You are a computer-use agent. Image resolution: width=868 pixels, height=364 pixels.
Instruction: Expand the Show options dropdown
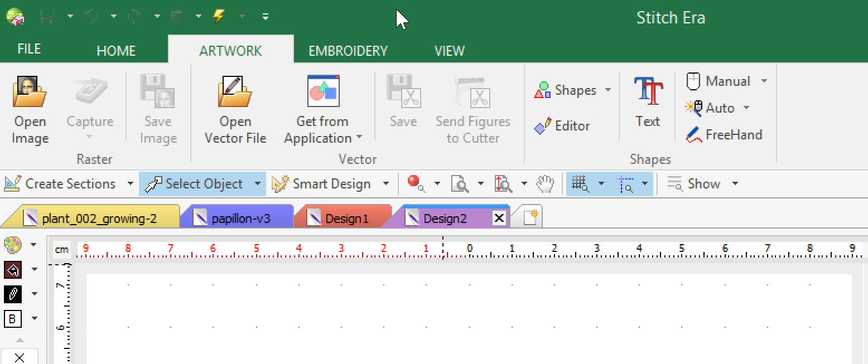(x=735, y=184)
